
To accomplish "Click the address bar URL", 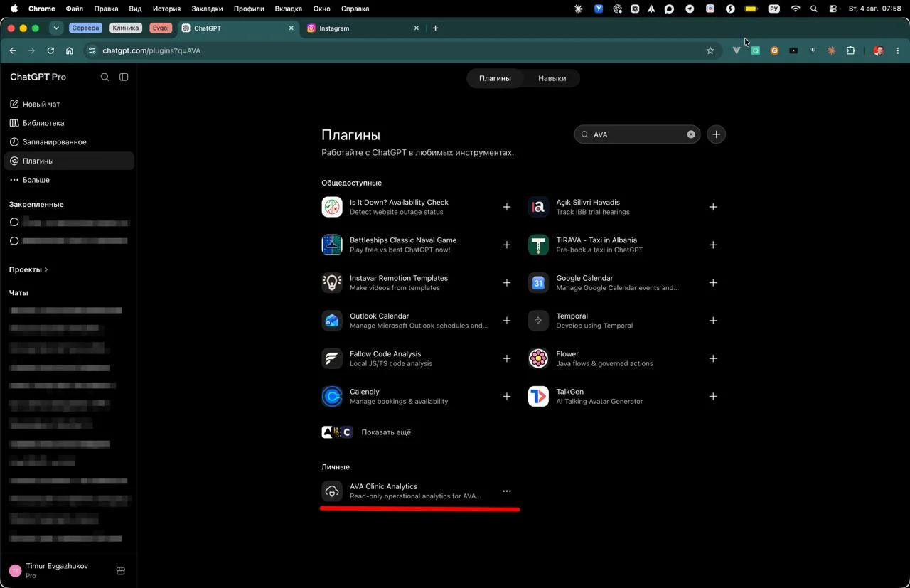I will click(151, 50).
